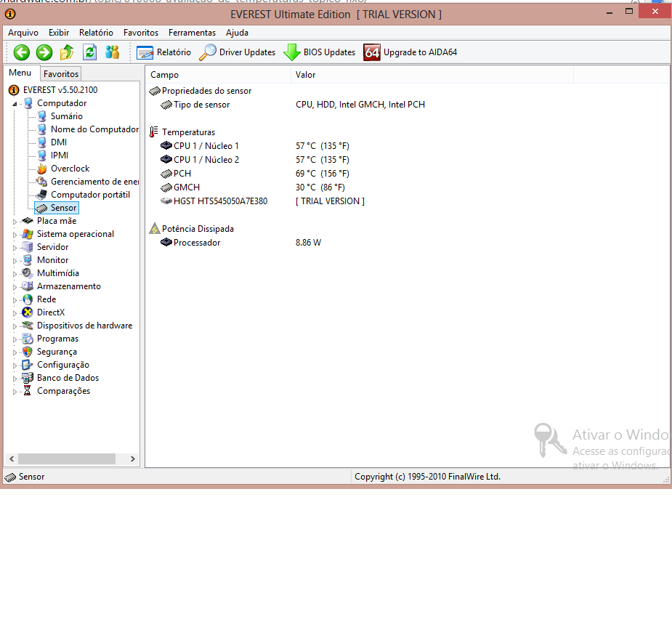The height and width of the screenshot is (630, 672).
Task: Select the HGST HTS545050A7E380 row
Action: click(x=262, y=201)
